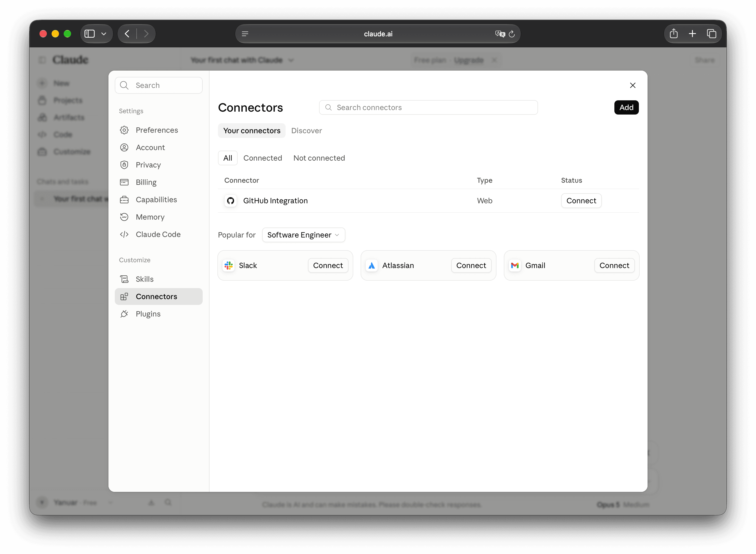Open Privacy settings
Image resolution: width=756 pixels, height=554 pixels.
coord(158,165)
